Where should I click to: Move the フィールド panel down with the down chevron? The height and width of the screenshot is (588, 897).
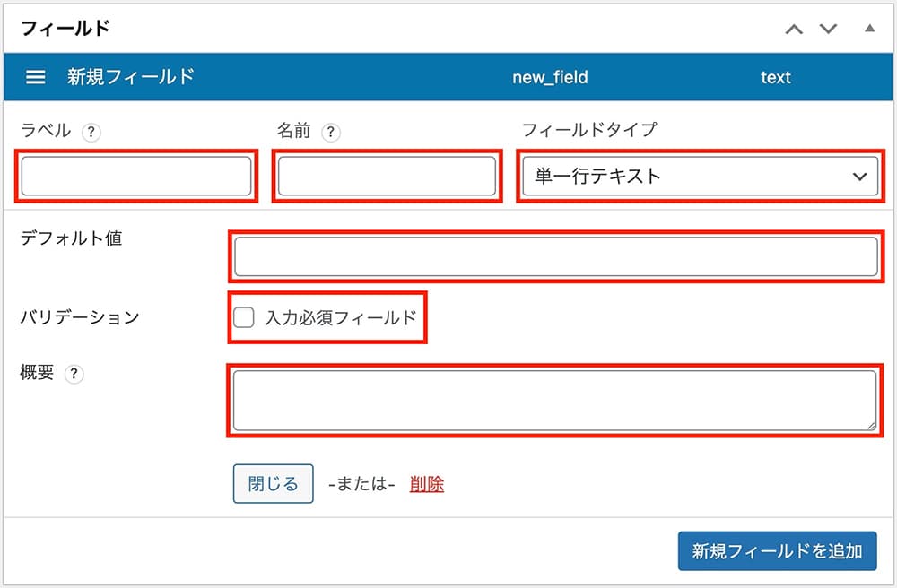pyautogui.click(x=828, y=29)
